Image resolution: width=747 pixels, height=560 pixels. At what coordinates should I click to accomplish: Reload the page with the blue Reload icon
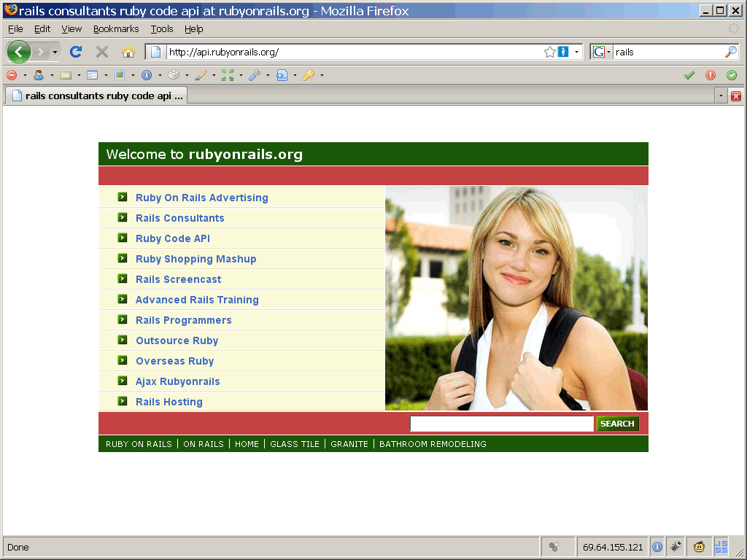point(76,52)
